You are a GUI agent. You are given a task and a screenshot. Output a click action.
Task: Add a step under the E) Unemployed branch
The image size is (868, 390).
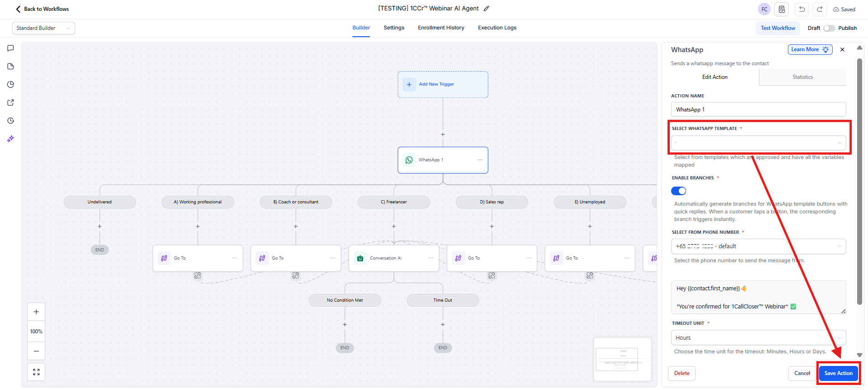590,226
